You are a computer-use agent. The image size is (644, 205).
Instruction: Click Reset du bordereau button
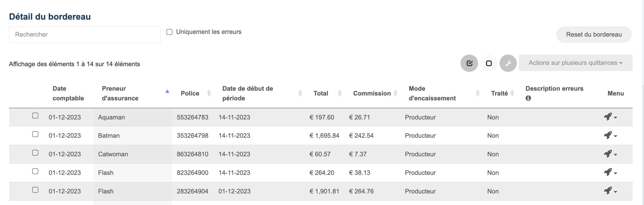[x=594, y=34]
